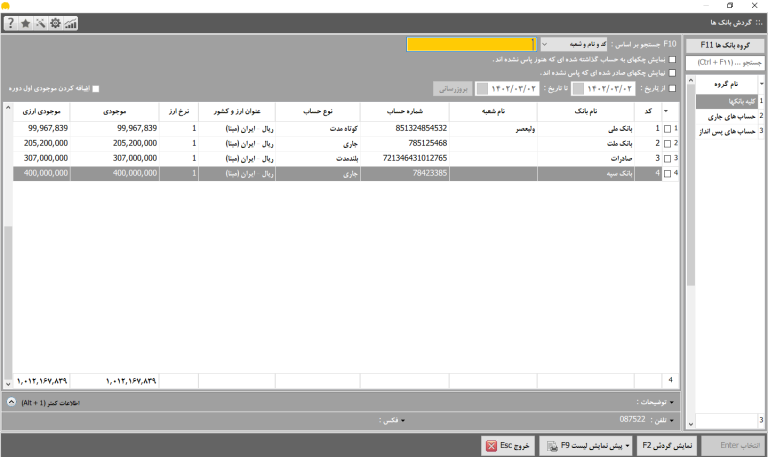The image size is (768, 457).
Task: Expand the توضیحات section arrow
Action: click(x=672, y=402)
